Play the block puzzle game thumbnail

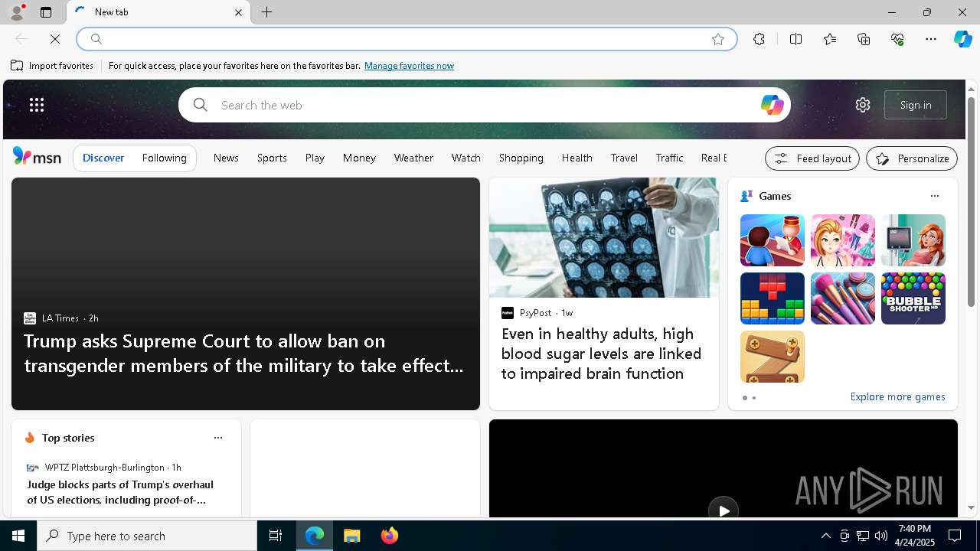click(772, 298)
